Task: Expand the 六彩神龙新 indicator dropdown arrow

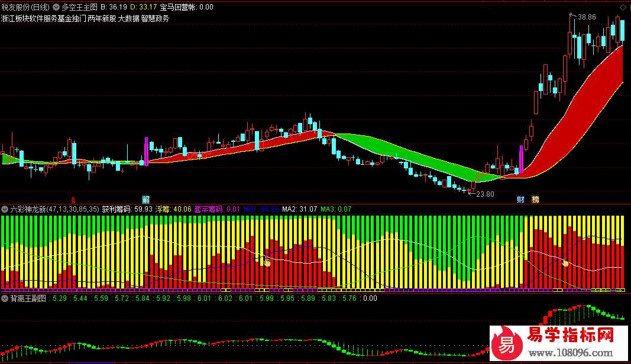Action: coord(5,209)
